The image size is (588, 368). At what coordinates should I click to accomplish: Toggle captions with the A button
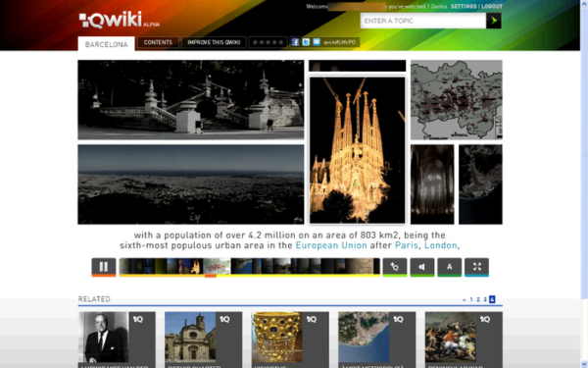pos(449,267)
